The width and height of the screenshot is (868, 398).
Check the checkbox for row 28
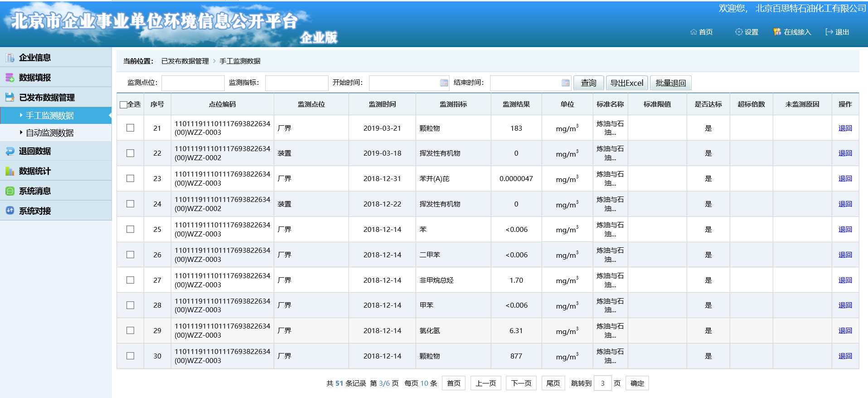click(x=130, y=305)
